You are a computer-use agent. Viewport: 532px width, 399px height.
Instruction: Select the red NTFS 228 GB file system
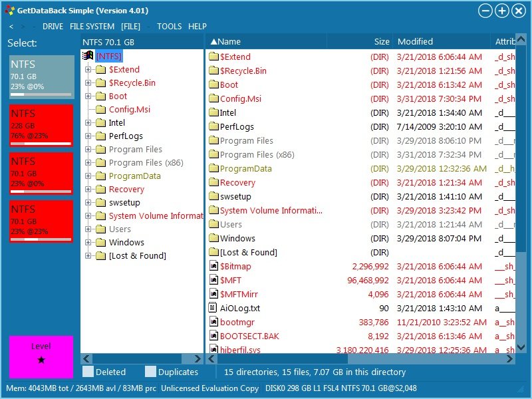41,125
